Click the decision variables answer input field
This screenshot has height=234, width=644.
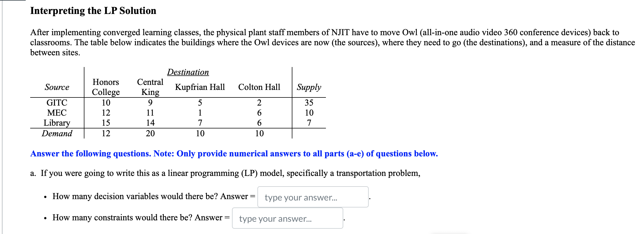[313, 197]
